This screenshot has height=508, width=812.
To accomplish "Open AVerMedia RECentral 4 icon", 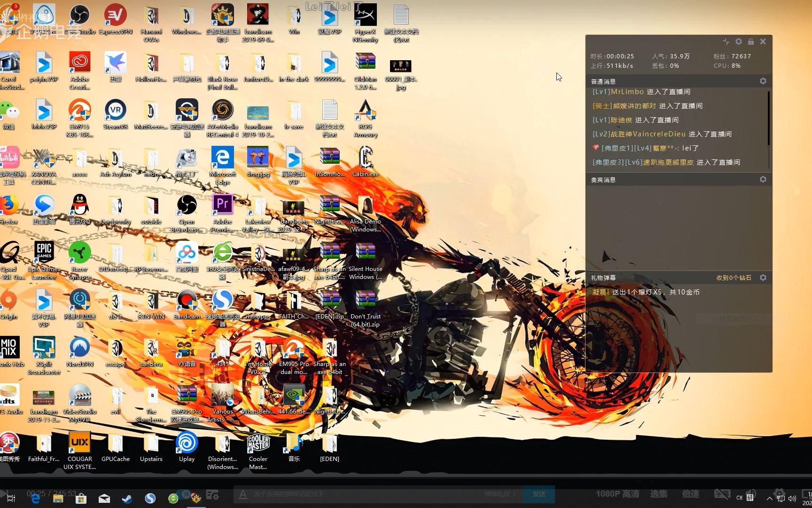I will 223,118.
